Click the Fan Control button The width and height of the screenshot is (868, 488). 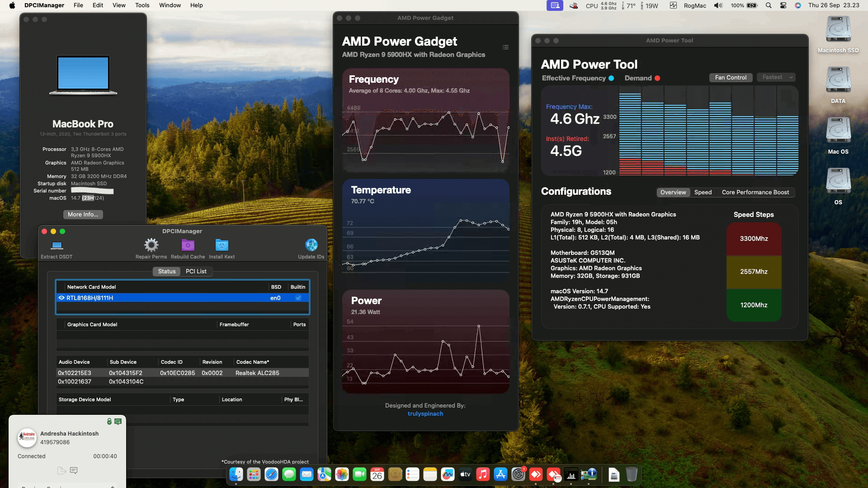tap(731, 77)
